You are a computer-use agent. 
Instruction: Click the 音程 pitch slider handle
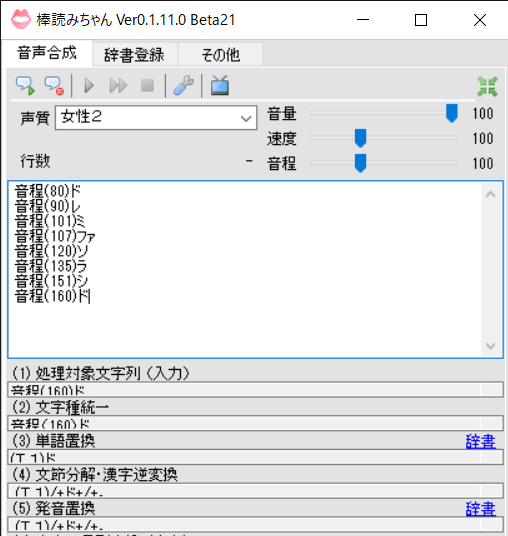pos(360,163)
